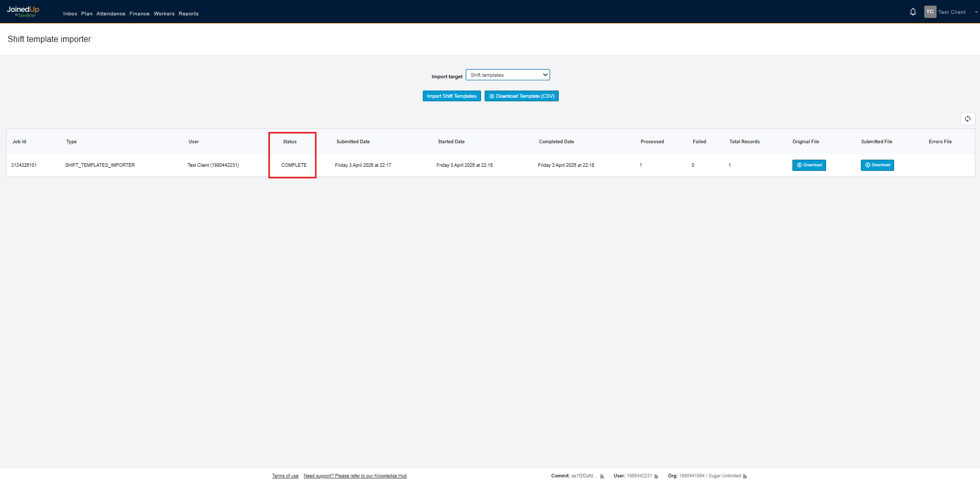Open the Inbox menu
This screenshot has height=483, width=980.
(70, 14)
